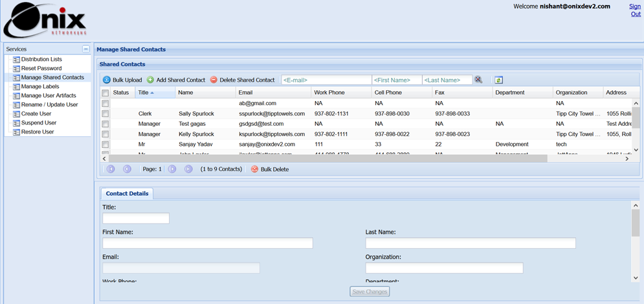
Task: Switch to the Contact Details tab
Action: click(x=127, y=194)
